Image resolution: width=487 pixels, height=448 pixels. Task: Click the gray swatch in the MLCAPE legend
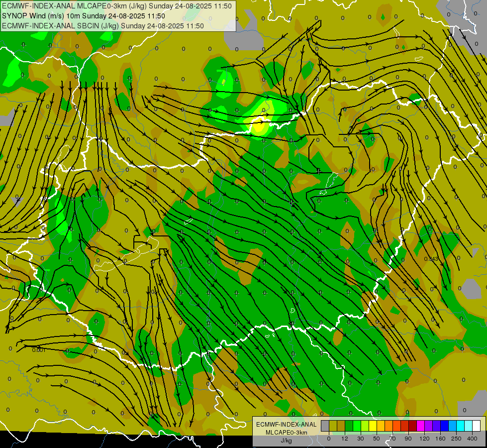coord(325,426)
